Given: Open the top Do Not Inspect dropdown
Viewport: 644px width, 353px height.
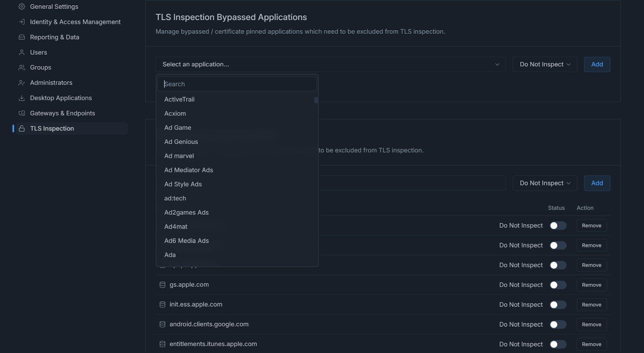Looking at the screenshot, I should click(545, 64).
